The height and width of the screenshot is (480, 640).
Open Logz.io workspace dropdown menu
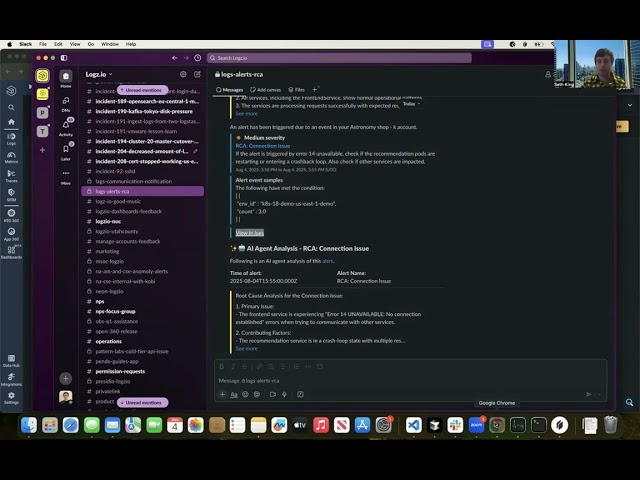coord(99,74)
